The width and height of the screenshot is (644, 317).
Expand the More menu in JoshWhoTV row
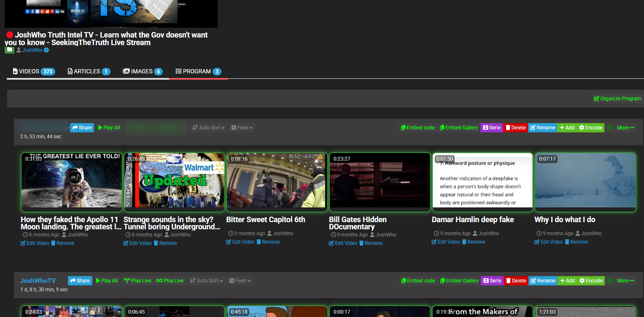point(625,281)
